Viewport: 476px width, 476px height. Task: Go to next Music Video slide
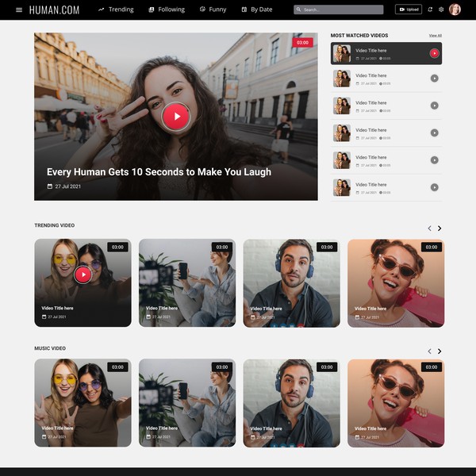(440, 351)
